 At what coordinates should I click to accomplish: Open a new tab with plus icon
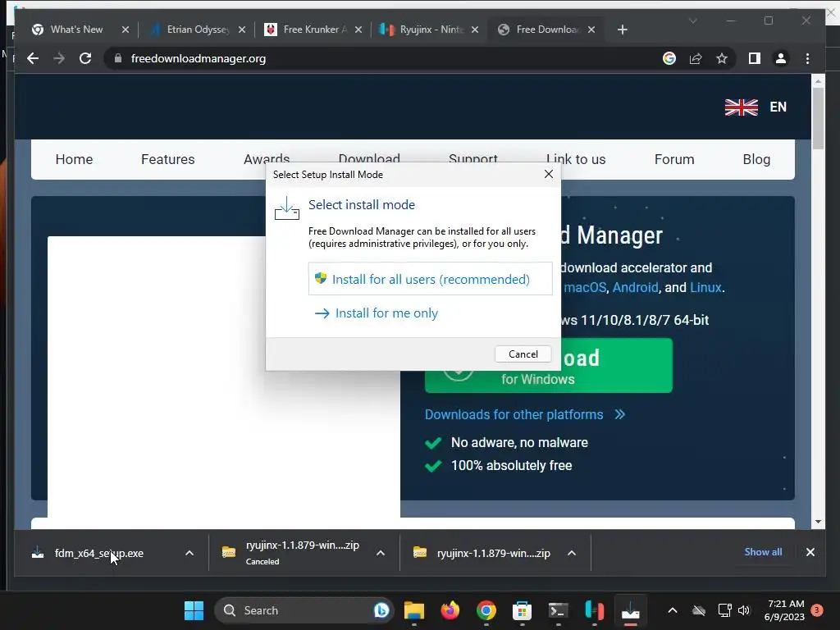tap(622, 30)
